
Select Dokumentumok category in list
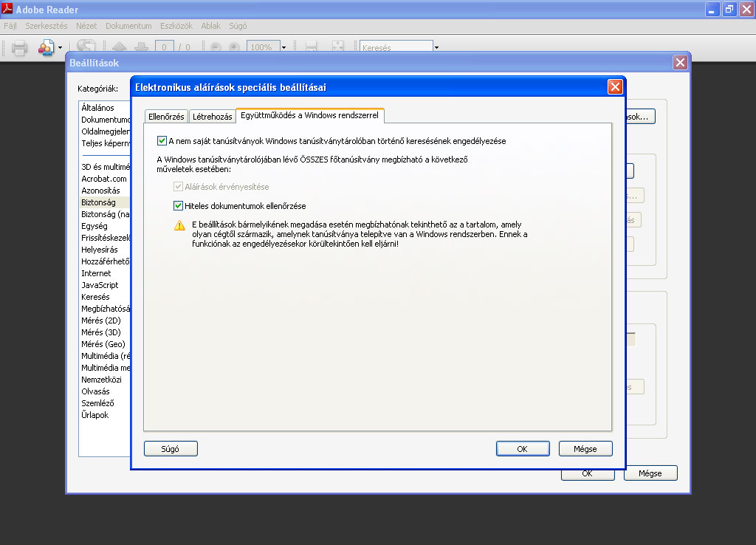tap(106, 120)
